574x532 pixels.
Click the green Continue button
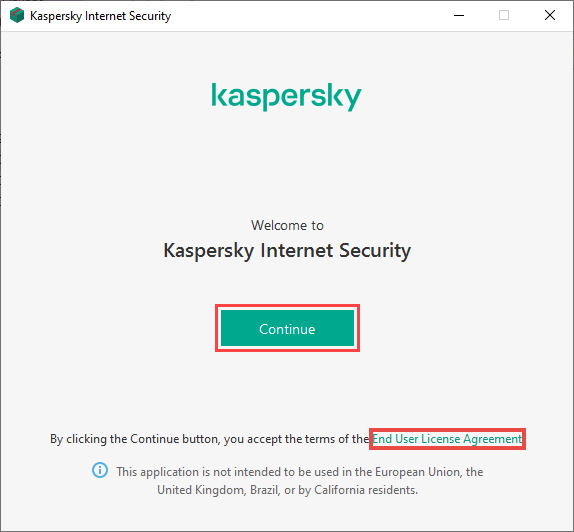point(287,328)
